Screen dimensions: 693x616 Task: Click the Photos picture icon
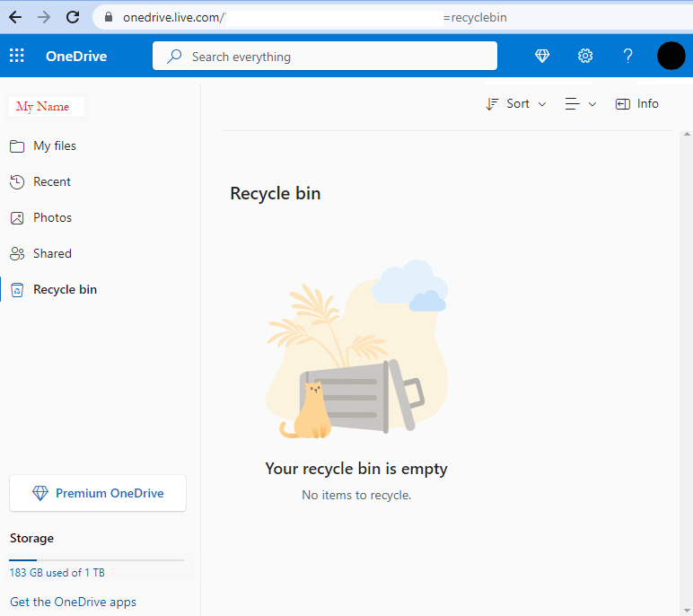(17, 218)
